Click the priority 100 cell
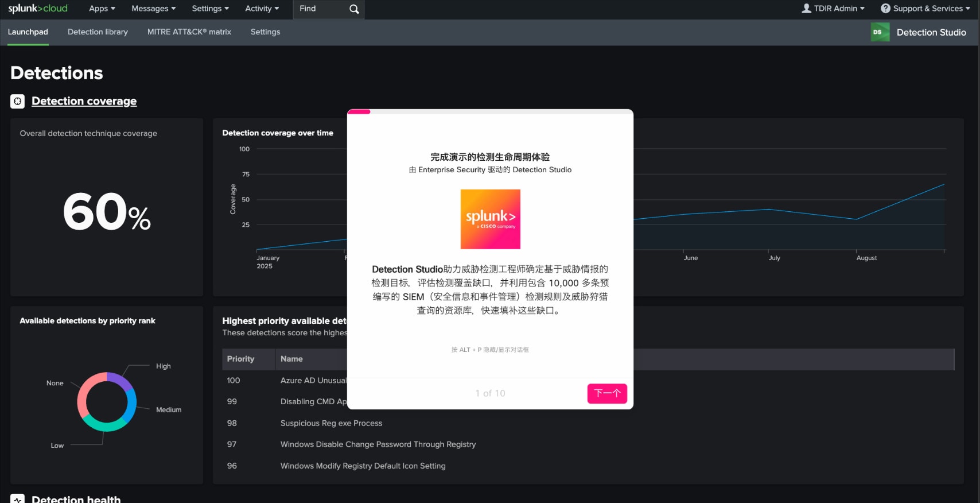 [x=234, y=381]
